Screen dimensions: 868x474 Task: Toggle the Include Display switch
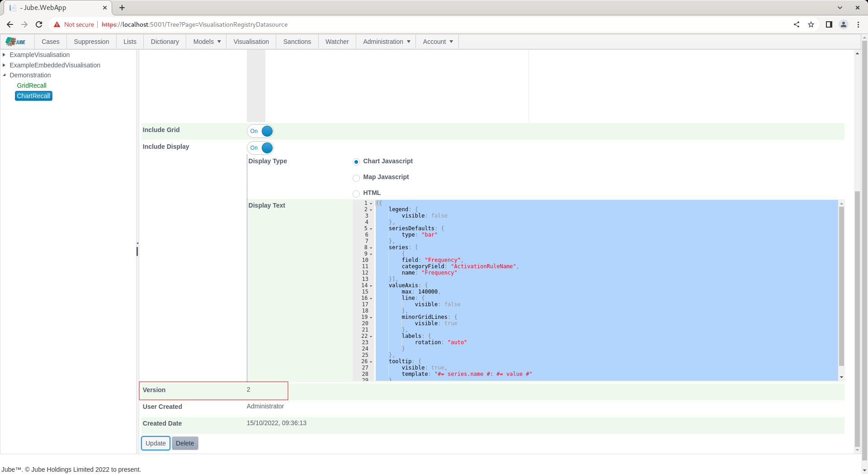click(260, 148)
